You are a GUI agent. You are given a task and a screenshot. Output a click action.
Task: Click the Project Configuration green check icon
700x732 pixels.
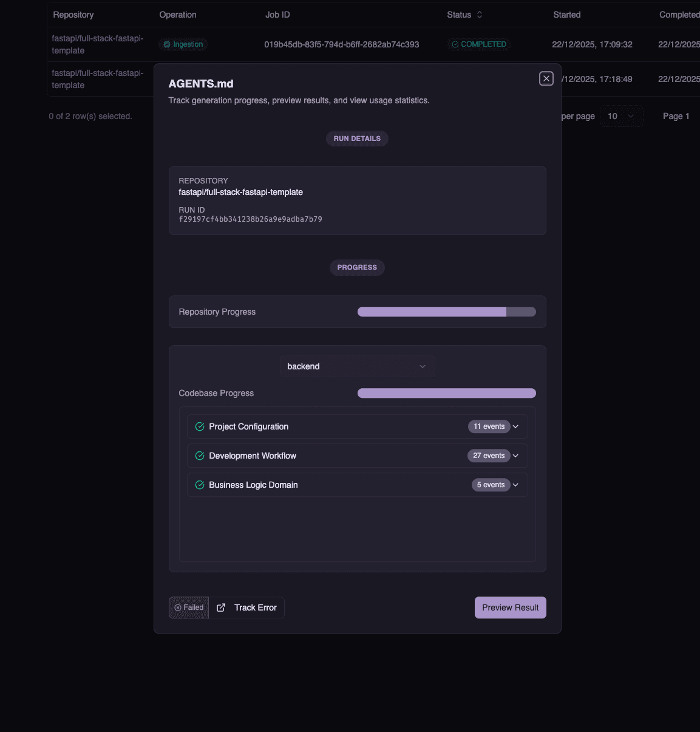click(x=200, y=426)
